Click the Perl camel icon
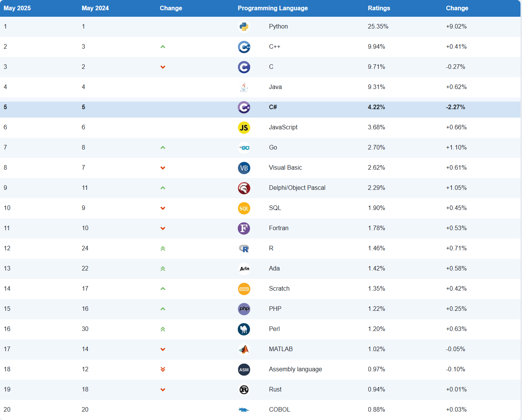522x420 pixels. 244,329
